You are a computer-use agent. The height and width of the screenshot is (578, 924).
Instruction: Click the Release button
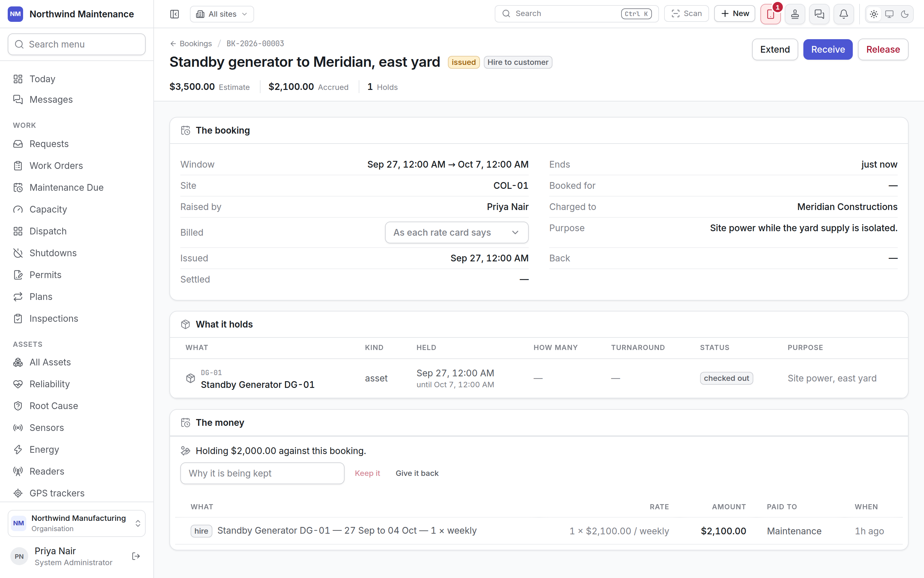pyautogui.click(x=883, y=49)
